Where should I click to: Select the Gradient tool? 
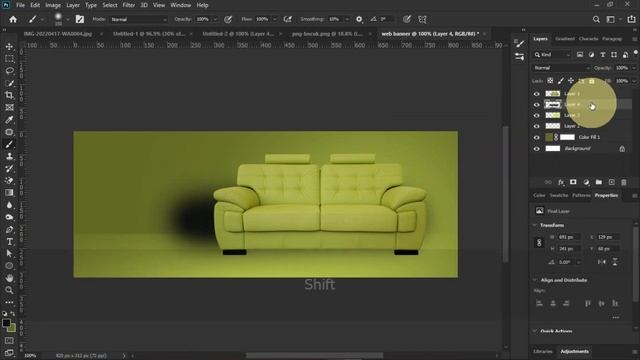9,193
